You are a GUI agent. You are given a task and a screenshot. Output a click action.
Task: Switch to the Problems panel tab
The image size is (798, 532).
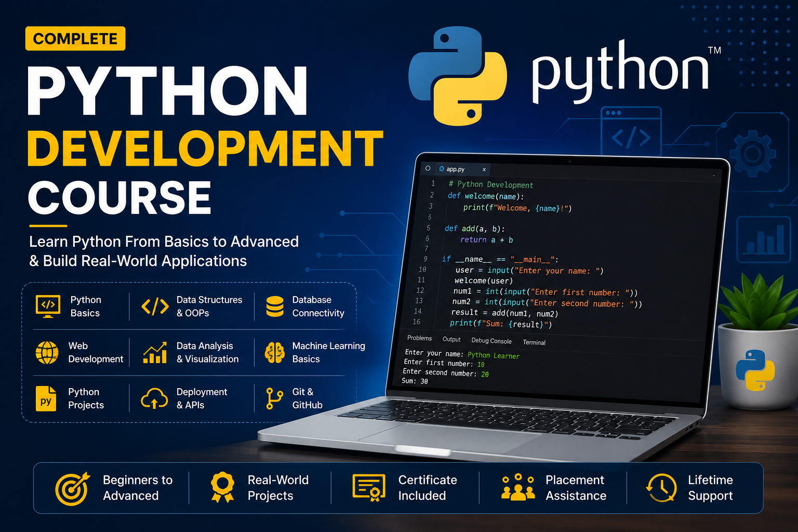point(419,338)
